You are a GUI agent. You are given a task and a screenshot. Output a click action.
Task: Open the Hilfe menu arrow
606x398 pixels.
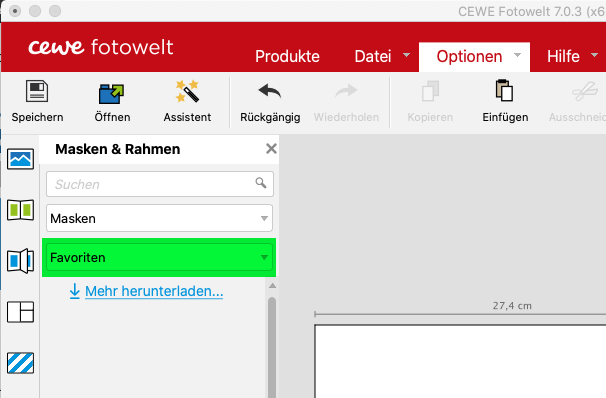(x=594, y=55)
